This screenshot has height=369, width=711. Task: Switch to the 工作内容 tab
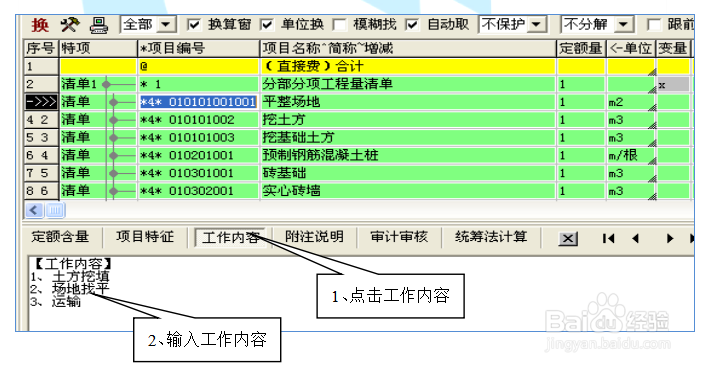[x=230, y=237]
